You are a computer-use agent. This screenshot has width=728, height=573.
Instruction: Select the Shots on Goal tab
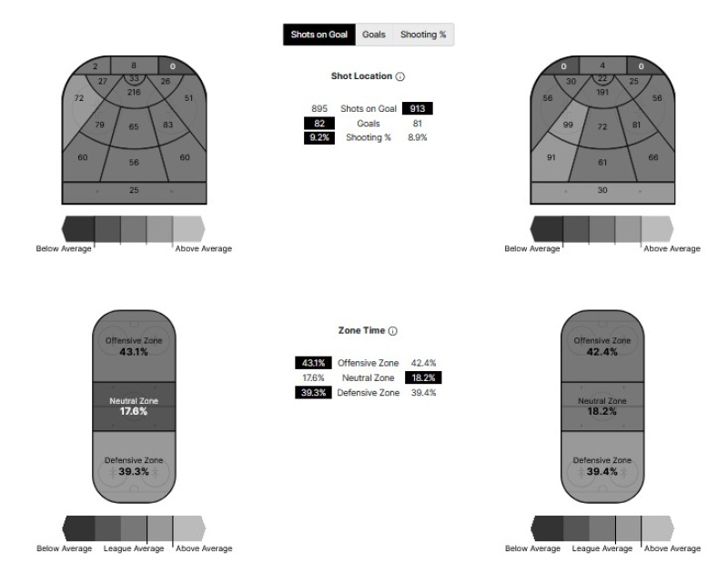(x=318, y=35)
